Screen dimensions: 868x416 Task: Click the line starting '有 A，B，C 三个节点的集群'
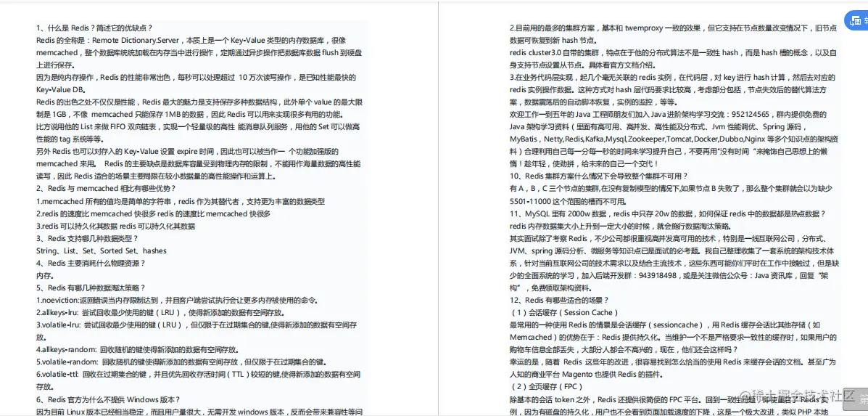point(671,188)
